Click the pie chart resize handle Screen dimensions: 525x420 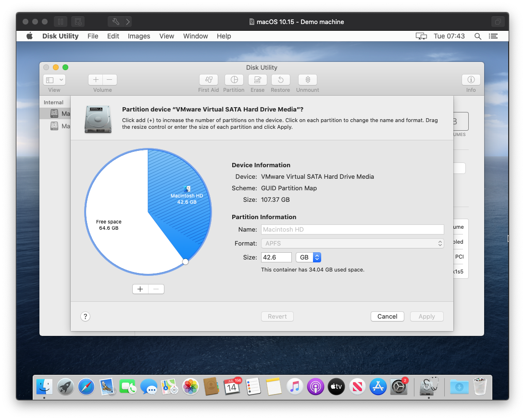click(x=185, y=262)
